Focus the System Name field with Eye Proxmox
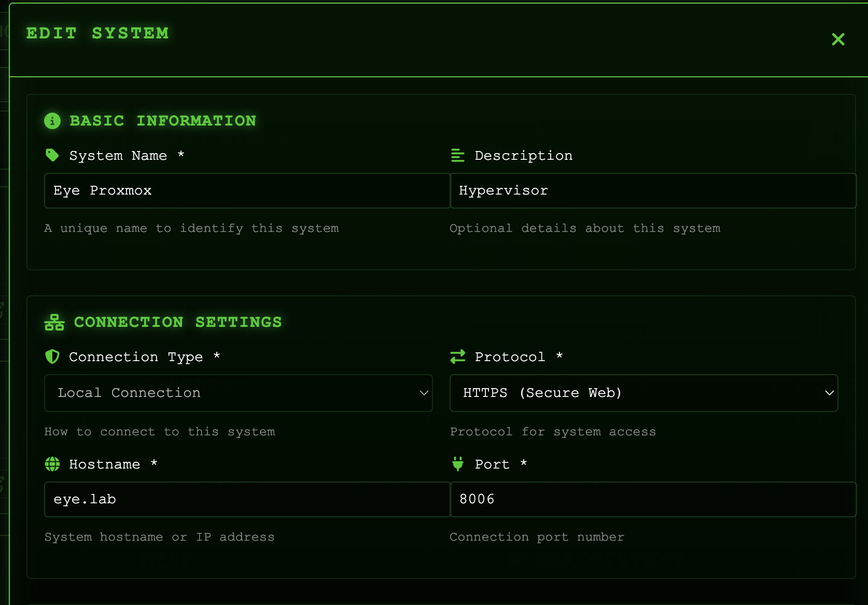868x605 pixels. pyautogui.click(x=247, y=190)
